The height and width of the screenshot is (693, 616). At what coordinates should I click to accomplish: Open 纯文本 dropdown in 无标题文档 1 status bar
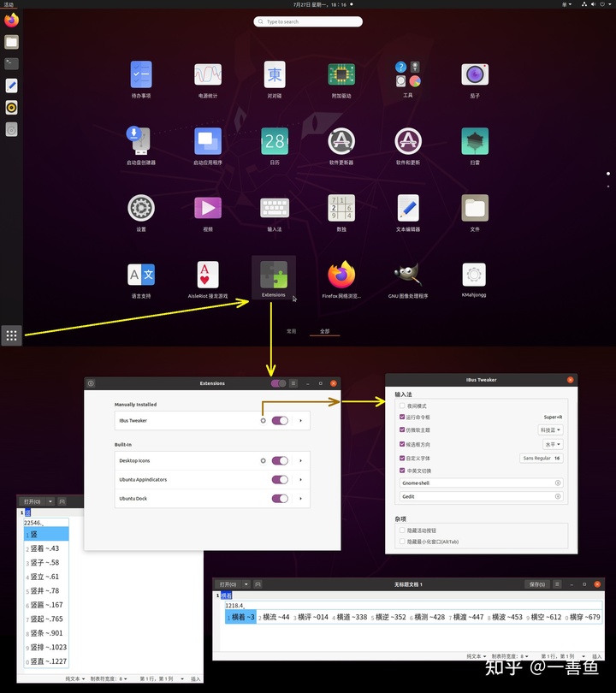tap(477, 656)
